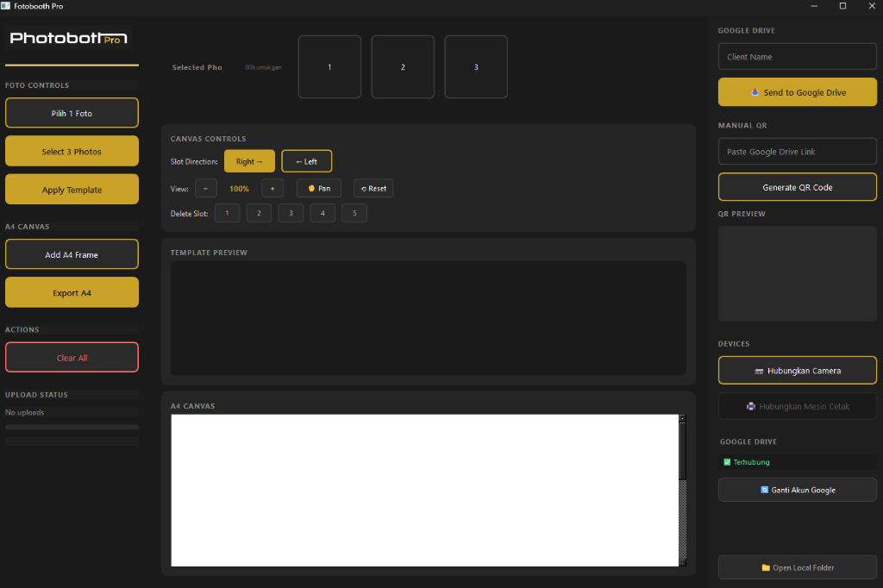Image resolution: width=883 pixels, height=588 pixels.
Task: Switch slot direction to Left
Action: click(x=306, y=161)
